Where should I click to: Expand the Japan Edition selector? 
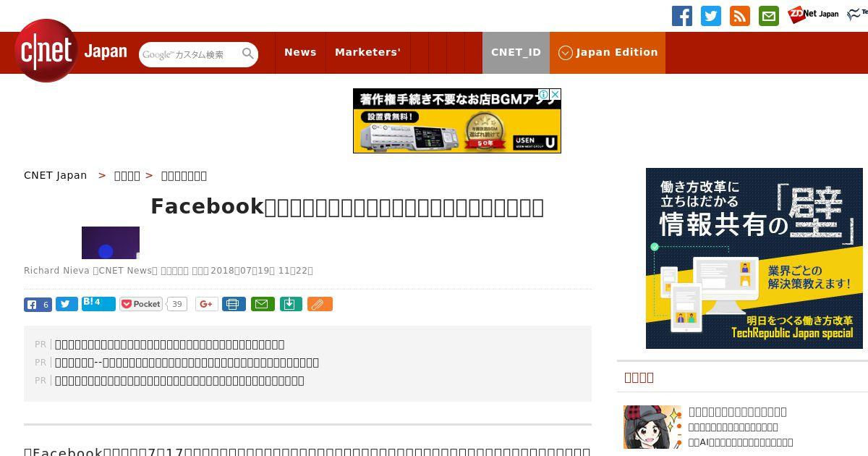(x=608, y=52)
